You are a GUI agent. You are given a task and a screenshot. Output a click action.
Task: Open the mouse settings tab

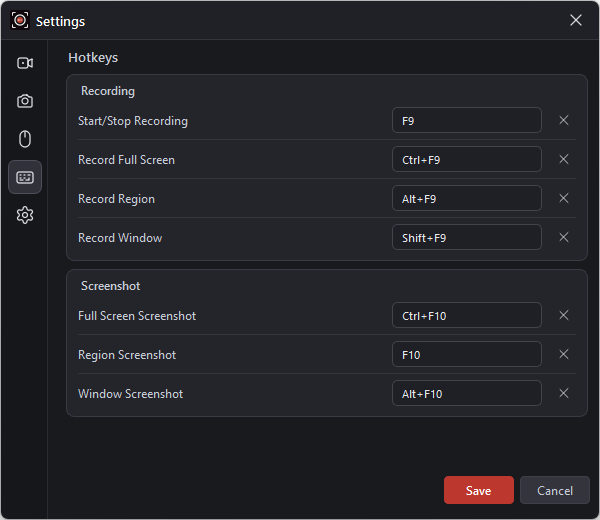pos(25,139)
